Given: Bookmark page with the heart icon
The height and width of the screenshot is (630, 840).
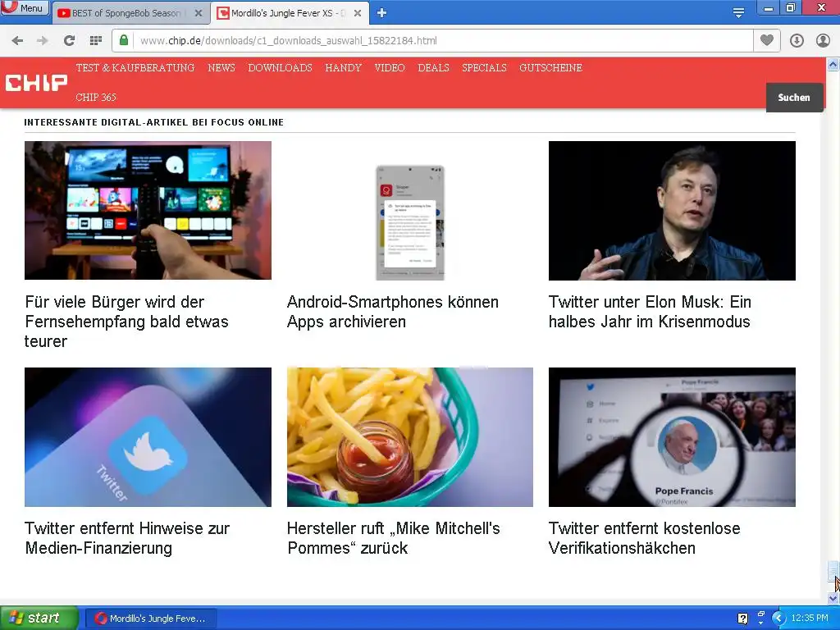Looking at the screenshot, I should (767, 41).
